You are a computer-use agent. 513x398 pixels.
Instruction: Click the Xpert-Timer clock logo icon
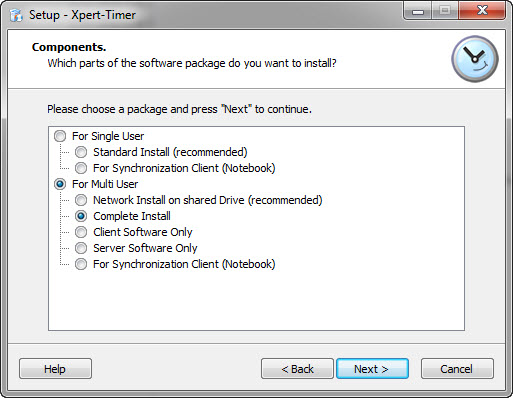click(475, 59)
